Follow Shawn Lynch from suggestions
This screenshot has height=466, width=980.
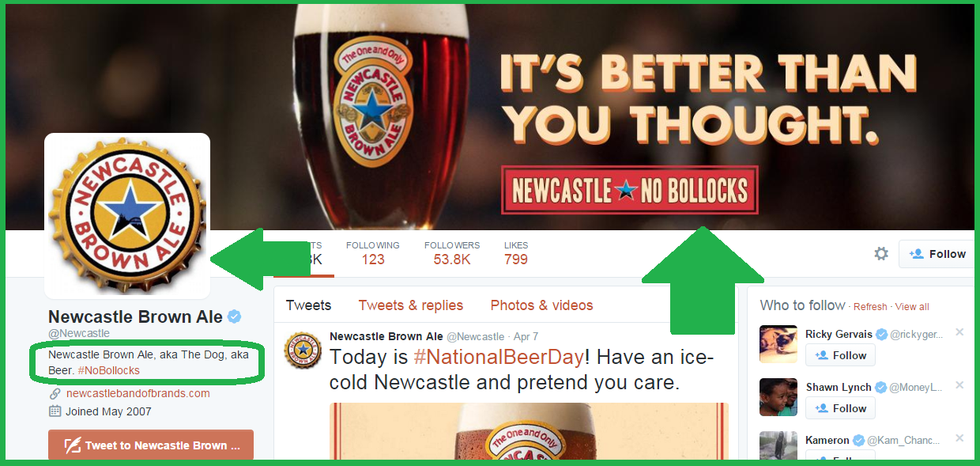point(840,408)
